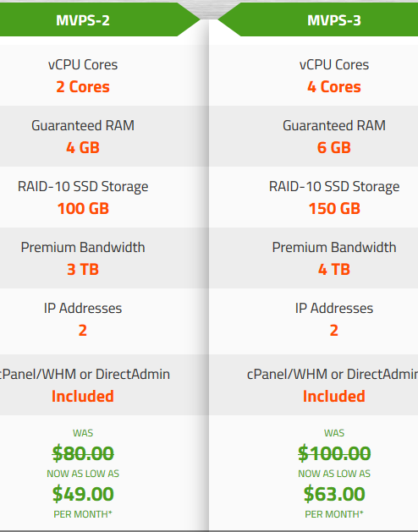This screenshot has width=418, height=532.
Task: Click MVPS-2 '2 Cores' value
Action: coord(83,87)
